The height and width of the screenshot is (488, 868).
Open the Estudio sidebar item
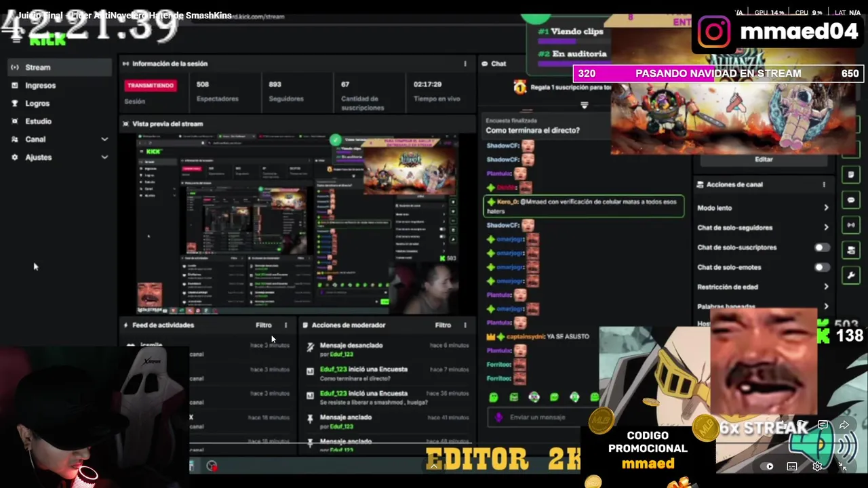(60, 121)
